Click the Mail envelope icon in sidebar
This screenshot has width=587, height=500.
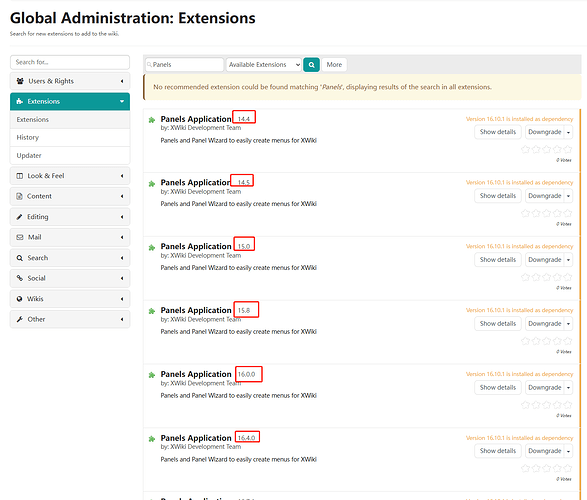(x=20, y=237)
